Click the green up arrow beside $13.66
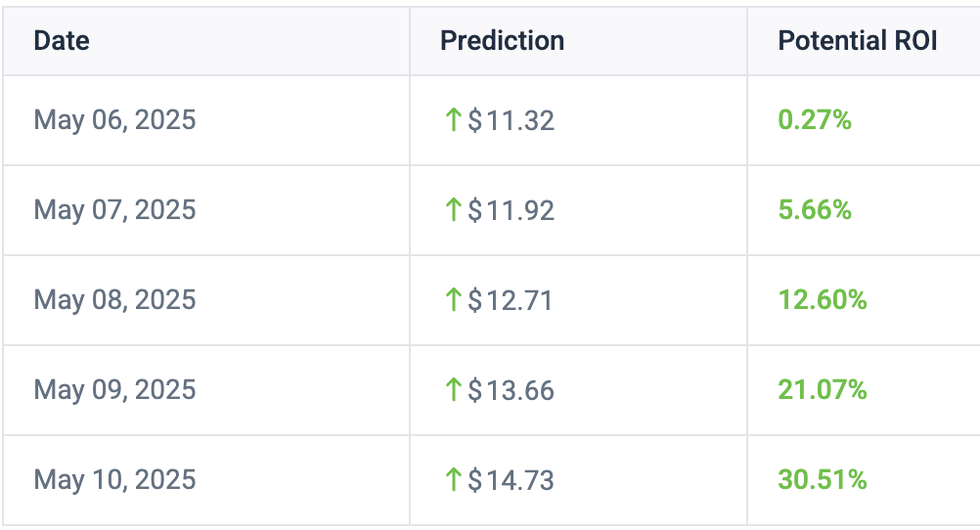Viewport: 980px width, 530px height. [x=453, y=390]
